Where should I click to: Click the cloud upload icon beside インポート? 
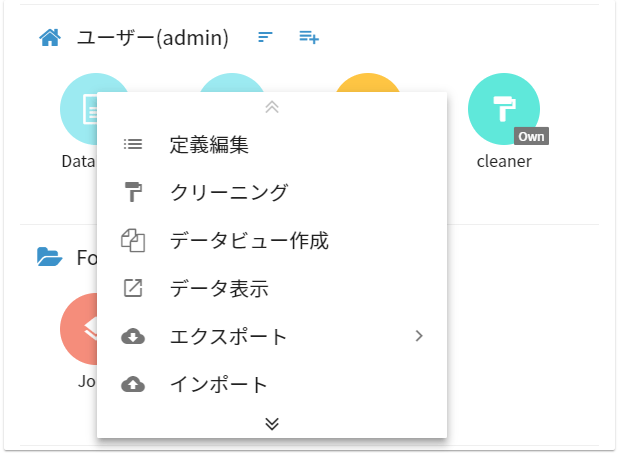[133, 384]
